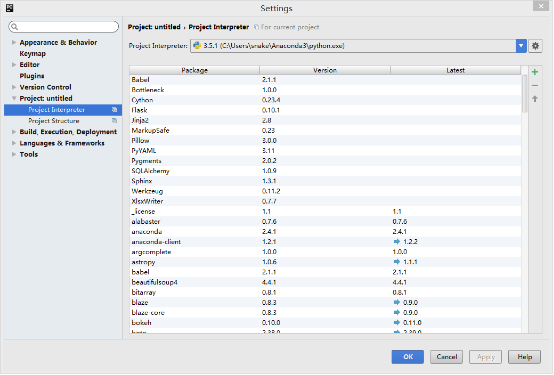Expand the Version Control section

pyautogui.click(x=14, y=87)
